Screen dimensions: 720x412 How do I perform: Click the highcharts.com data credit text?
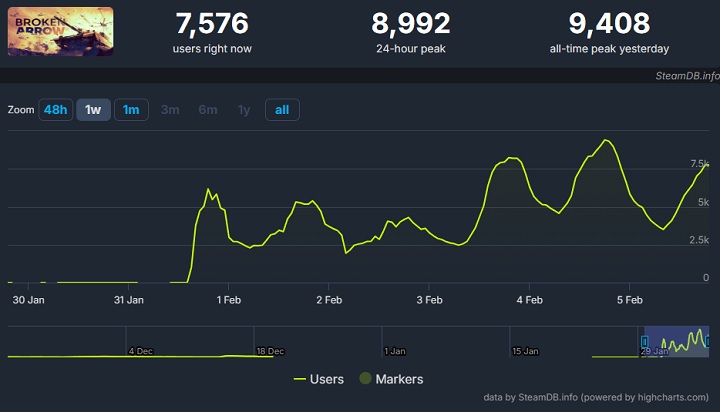coord(600,397)
